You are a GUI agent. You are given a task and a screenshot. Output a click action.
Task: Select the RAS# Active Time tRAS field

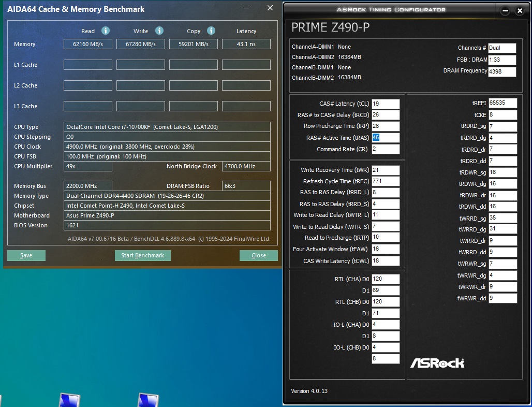click(386, 137)
